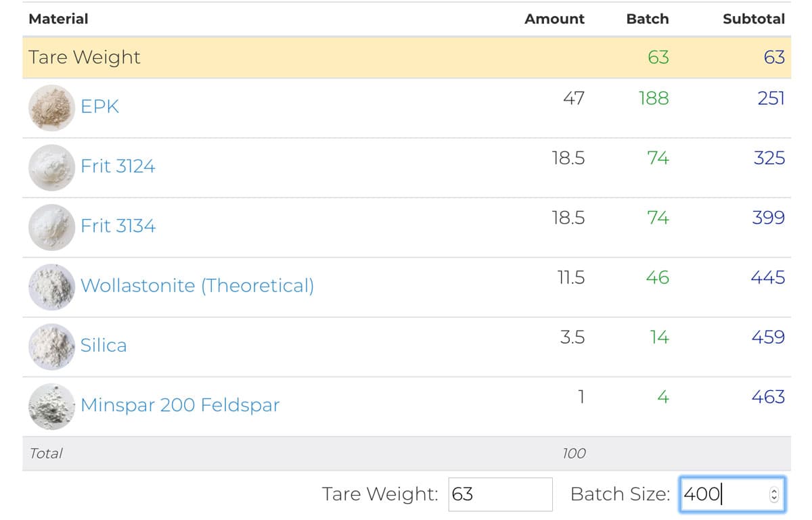Open the EPK material link

click(x=100, y=107)
